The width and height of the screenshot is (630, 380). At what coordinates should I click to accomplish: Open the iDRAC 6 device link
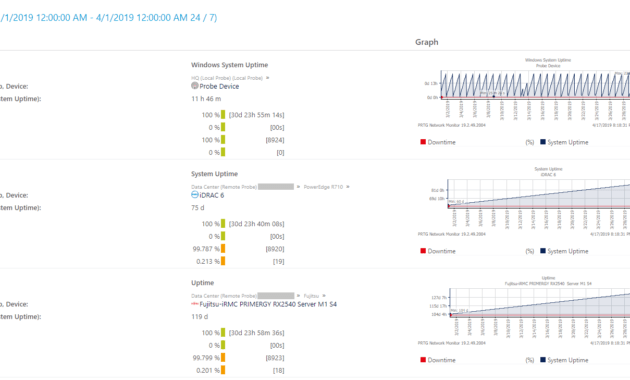pos(212,195)
